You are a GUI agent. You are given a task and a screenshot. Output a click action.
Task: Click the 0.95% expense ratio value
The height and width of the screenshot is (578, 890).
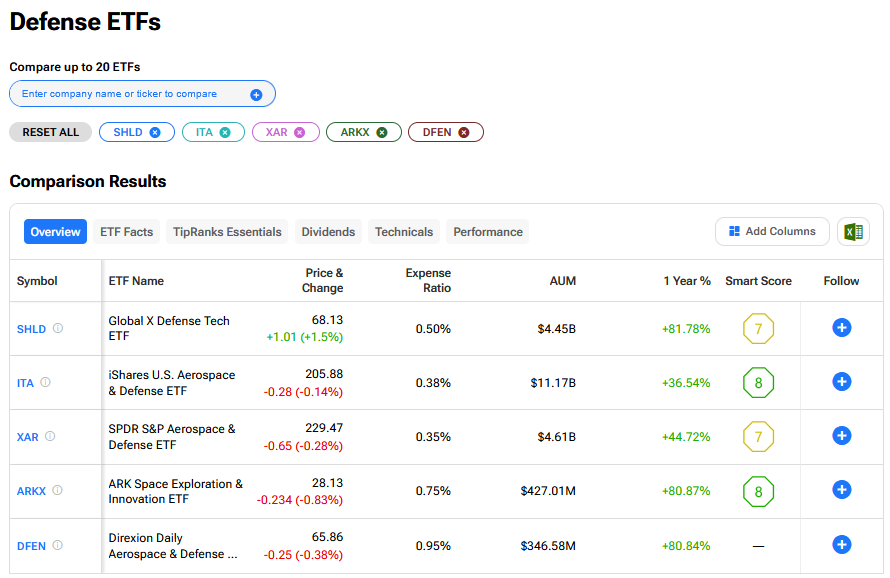433,546
